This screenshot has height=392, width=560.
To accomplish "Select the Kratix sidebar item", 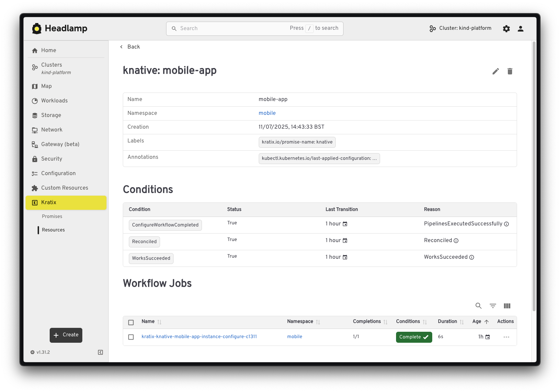I will (66, 202).
